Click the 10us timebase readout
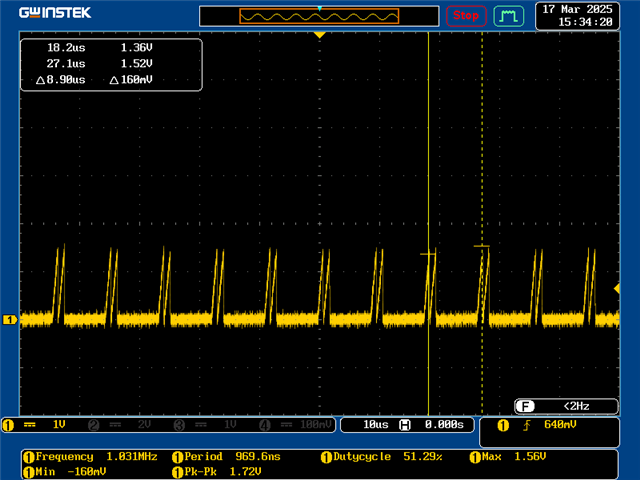Image resolution: width=640 pixels, height=480 pixels. point(376,425)
